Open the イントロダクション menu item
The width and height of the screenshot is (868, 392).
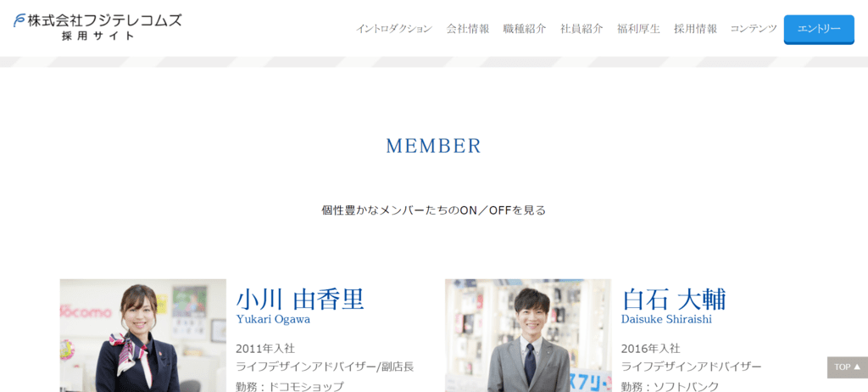pos(394,29)
